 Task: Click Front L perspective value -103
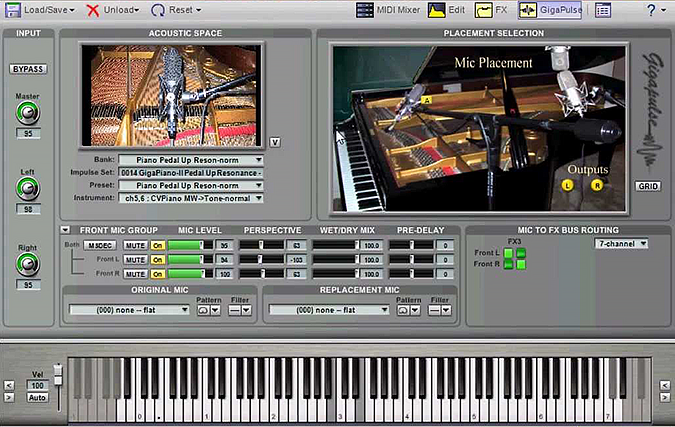coord(296,260)
